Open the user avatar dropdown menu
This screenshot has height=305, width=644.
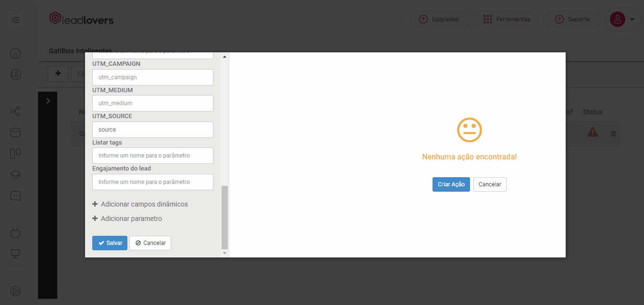pos(622,19)
